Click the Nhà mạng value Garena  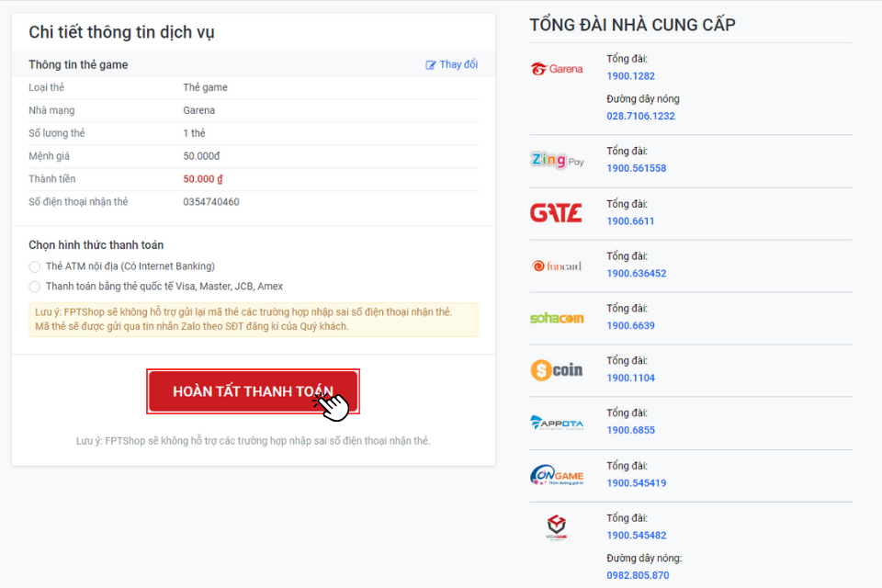(x=198, y=110)
